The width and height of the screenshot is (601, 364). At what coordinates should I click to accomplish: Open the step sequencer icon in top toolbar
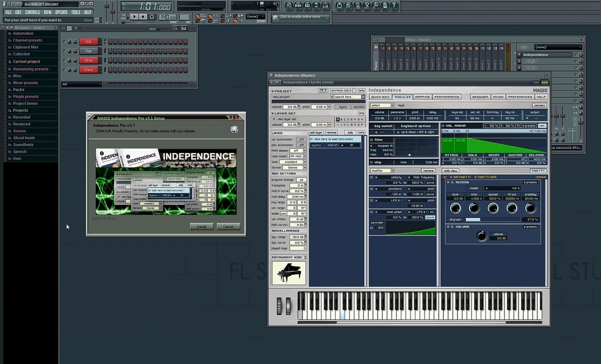click(298, 6)
